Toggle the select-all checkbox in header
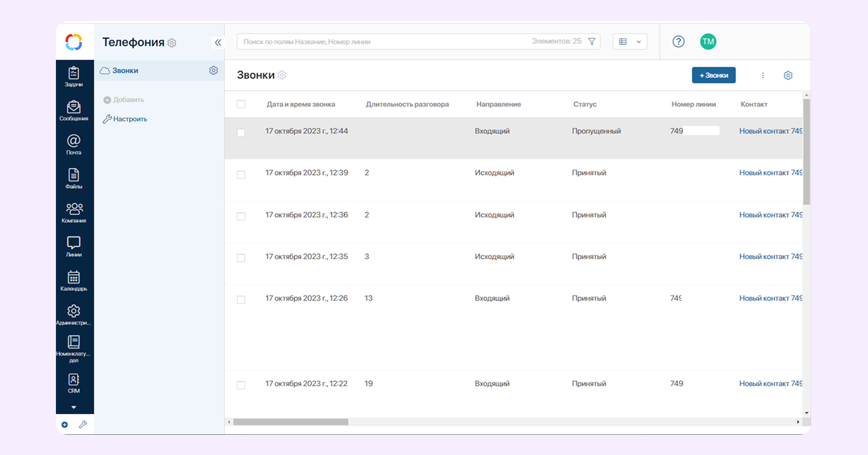Screen dimensions: 868x455 [241, 104]
